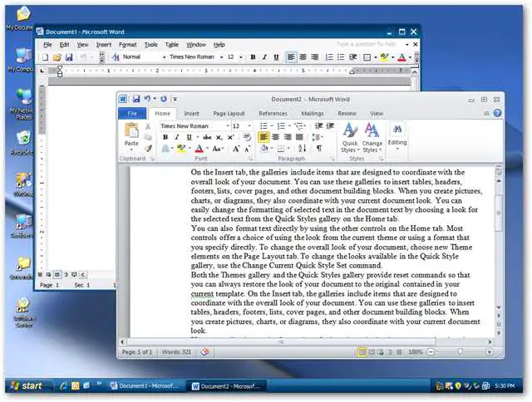Toggle Justify alignment in Document2 ribbon
The height and width of the screenshot is (402, 532).
(299, 137)
